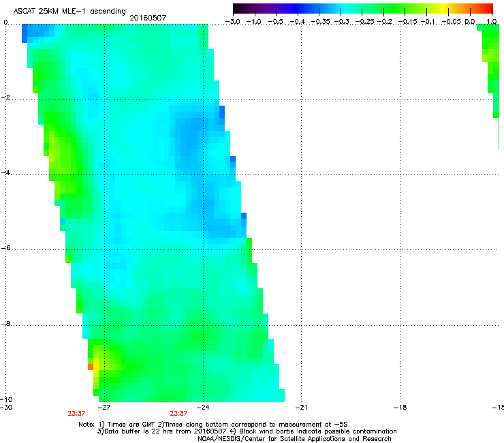The image size is (504, 443).
Task: Click the -10 latitude axis label
Action: (6, 400)
